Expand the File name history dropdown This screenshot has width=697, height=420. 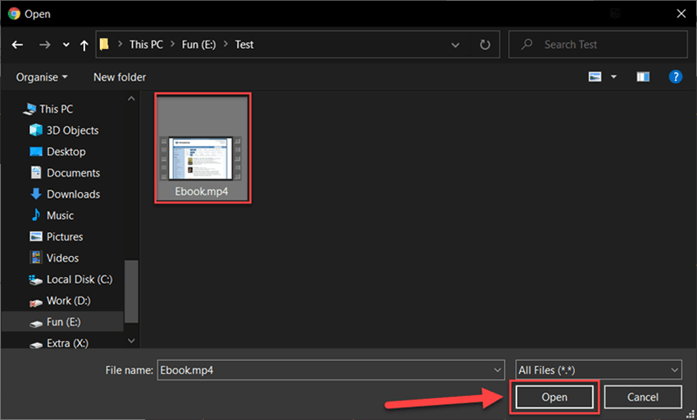(x=498, y=369)
